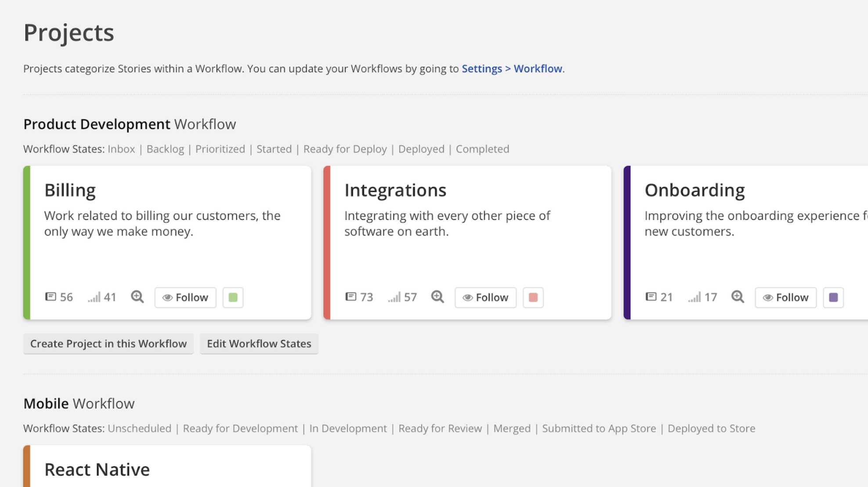Image resolution: width=868 pixels, height=487 pixels.
Task: Click the points bar icon on Onboarding card
Action: click(694, 298)
